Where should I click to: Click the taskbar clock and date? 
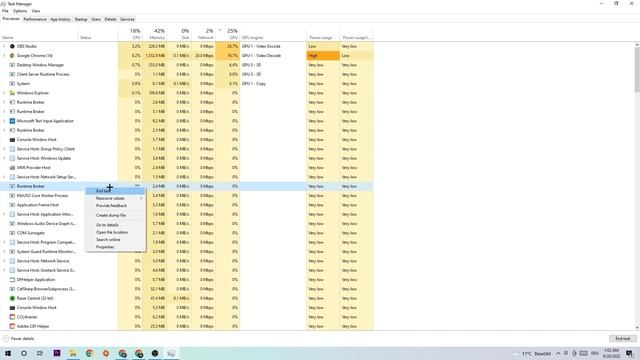[611, 353]
